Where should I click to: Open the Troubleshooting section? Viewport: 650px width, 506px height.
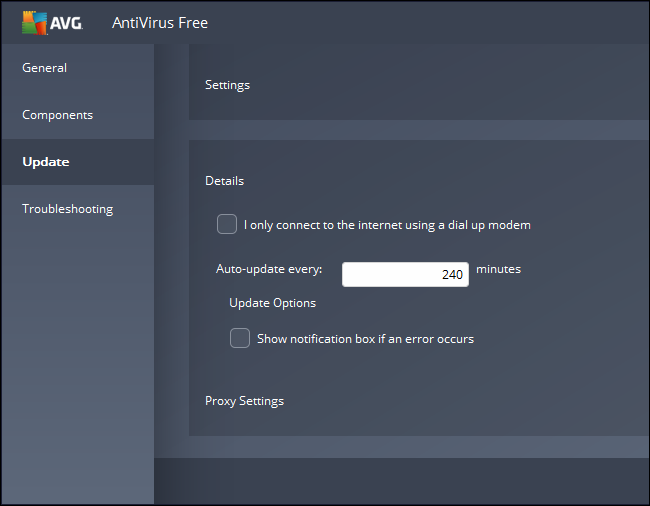(68, 209)
